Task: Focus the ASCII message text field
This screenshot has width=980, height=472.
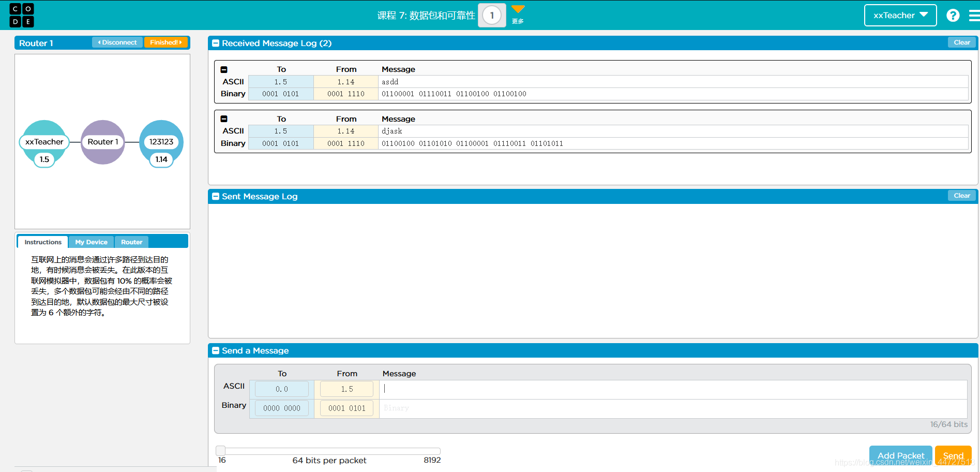Action: [673, 389]
